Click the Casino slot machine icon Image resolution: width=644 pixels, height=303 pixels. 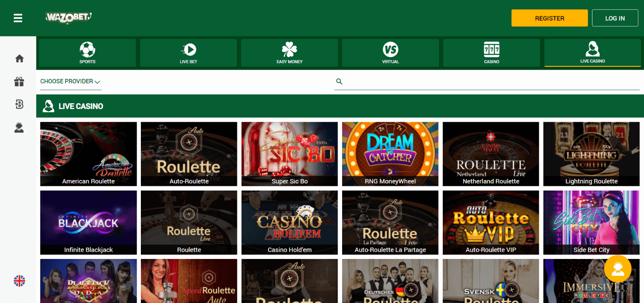tap(491, 50)
